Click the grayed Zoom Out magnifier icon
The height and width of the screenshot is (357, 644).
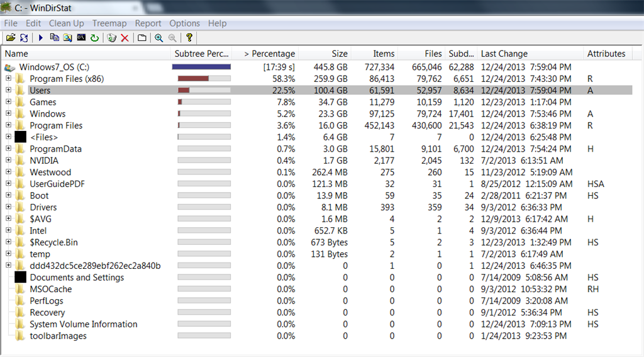(172, 38)
